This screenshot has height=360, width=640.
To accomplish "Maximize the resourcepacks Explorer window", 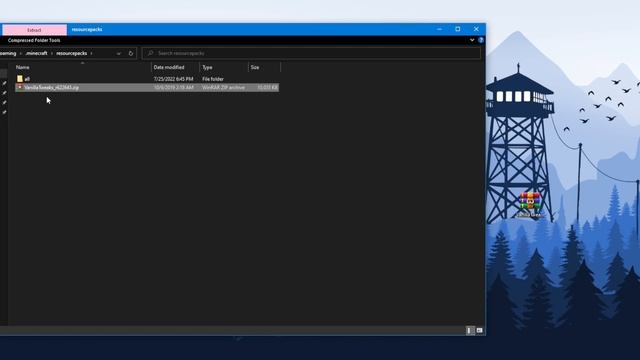I will (458, 29).
